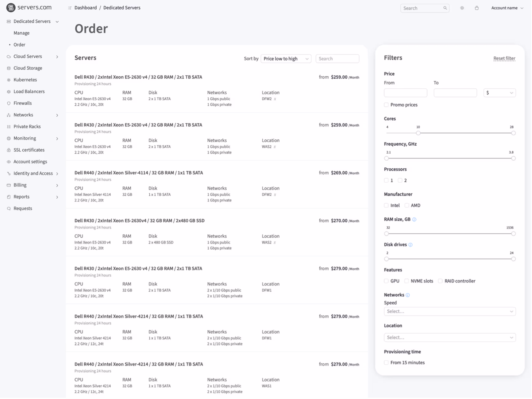The width and height of the screenshot is (532, 399).
Task: Click the Networks sidebar icon
Action: (x=9, y=115)
